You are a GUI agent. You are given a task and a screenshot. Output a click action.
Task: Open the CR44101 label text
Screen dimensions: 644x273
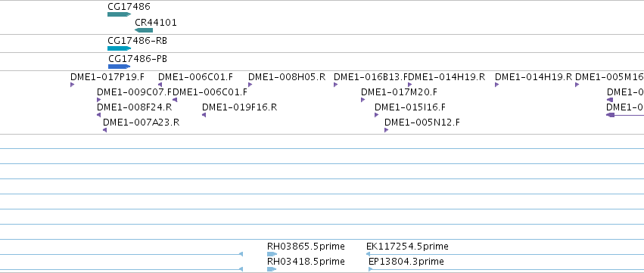[x=156, y=23]
